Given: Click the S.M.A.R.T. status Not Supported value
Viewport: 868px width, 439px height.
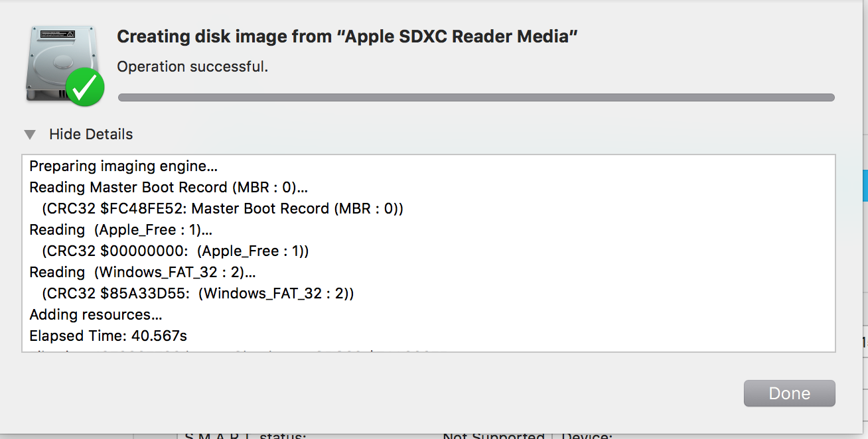Looking at the screenshot, I should (494, 435).
